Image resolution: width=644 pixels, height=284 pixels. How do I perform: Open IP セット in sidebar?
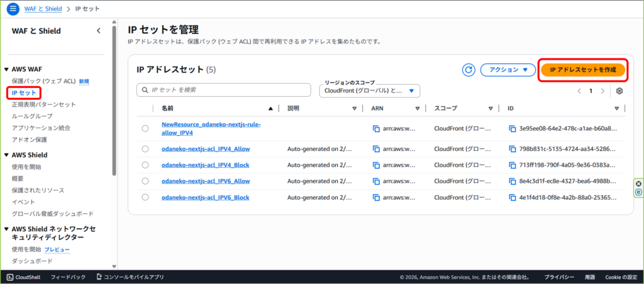(24, 93)
